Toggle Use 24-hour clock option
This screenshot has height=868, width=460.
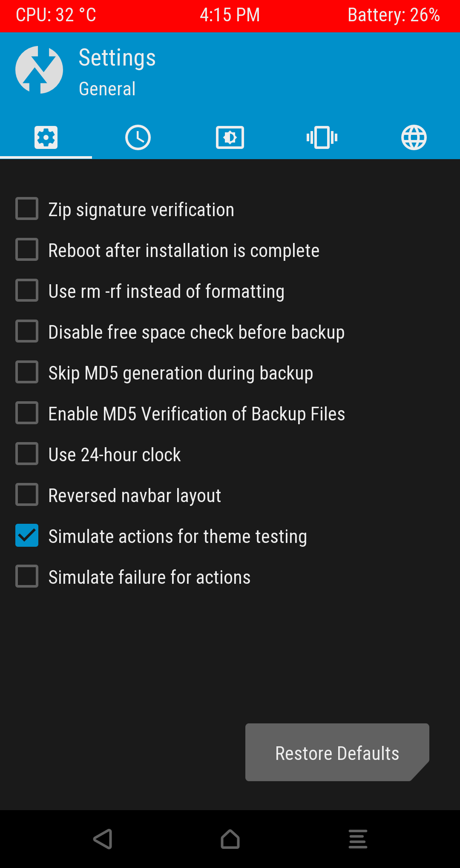(x=27, y=454)
